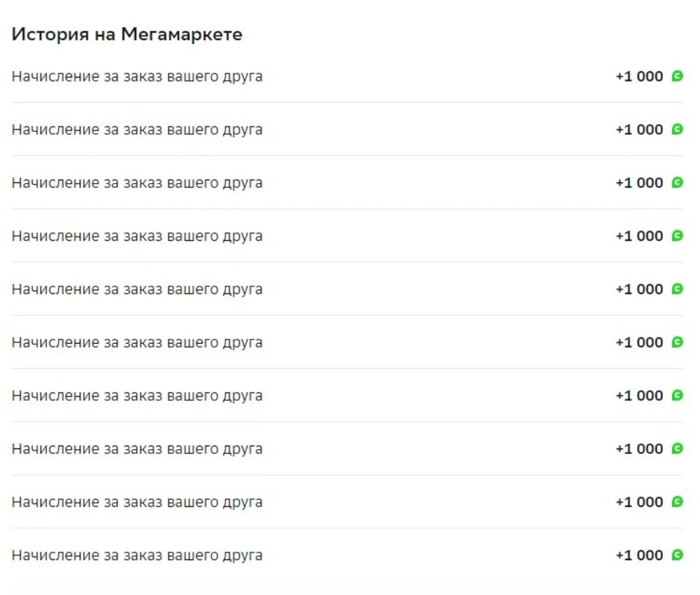Click the green bonus icon in the fifth row

click(x=677, y=289)
